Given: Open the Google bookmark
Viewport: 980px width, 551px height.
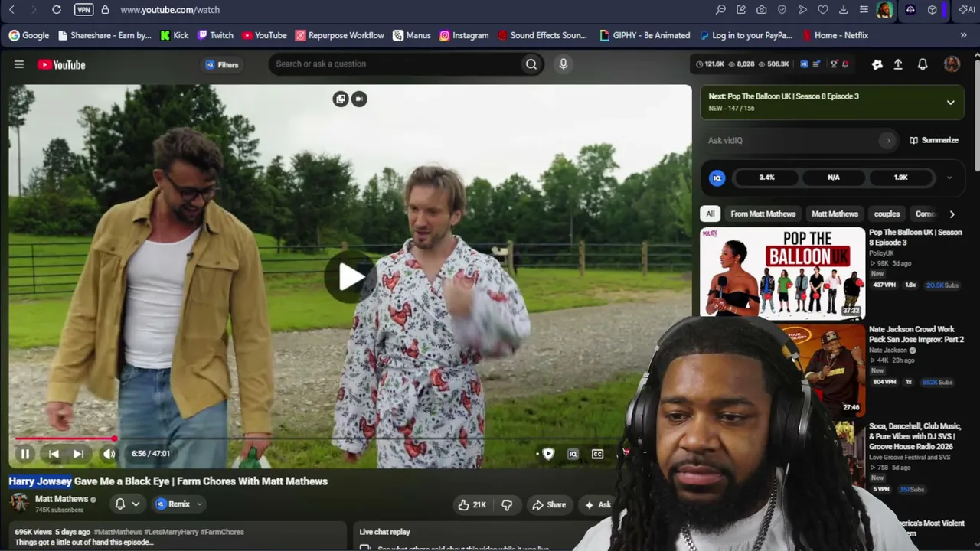Looking at the screenshot, I should click(x=29, y=35).
